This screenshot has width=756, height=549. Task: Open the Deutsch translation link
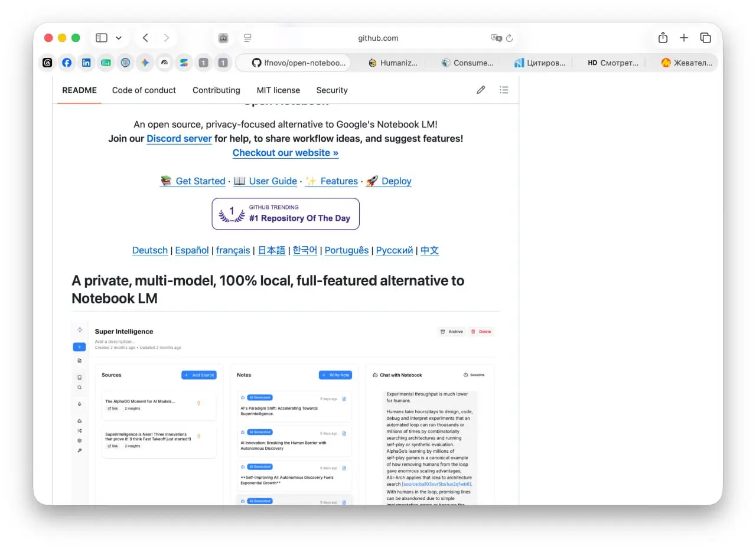[x=150, y=250]
